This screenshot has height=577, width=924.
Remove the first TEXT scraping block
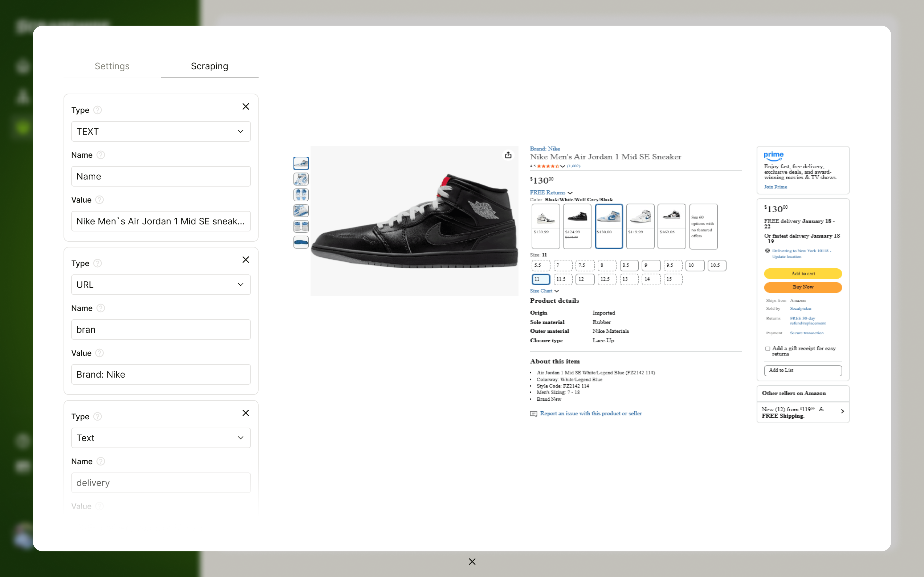pos(245,106)
